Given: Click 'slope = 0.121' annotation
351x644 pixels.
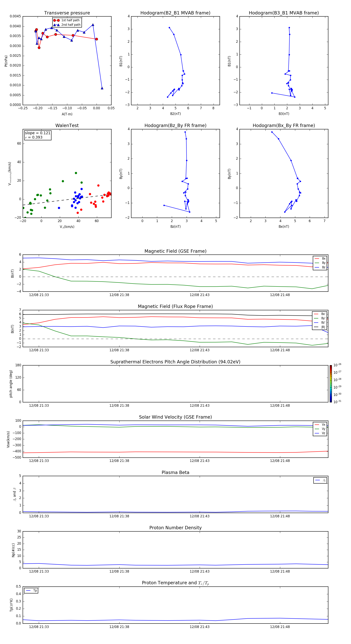Looking at the screenshot, I should [x=37, y=133].
